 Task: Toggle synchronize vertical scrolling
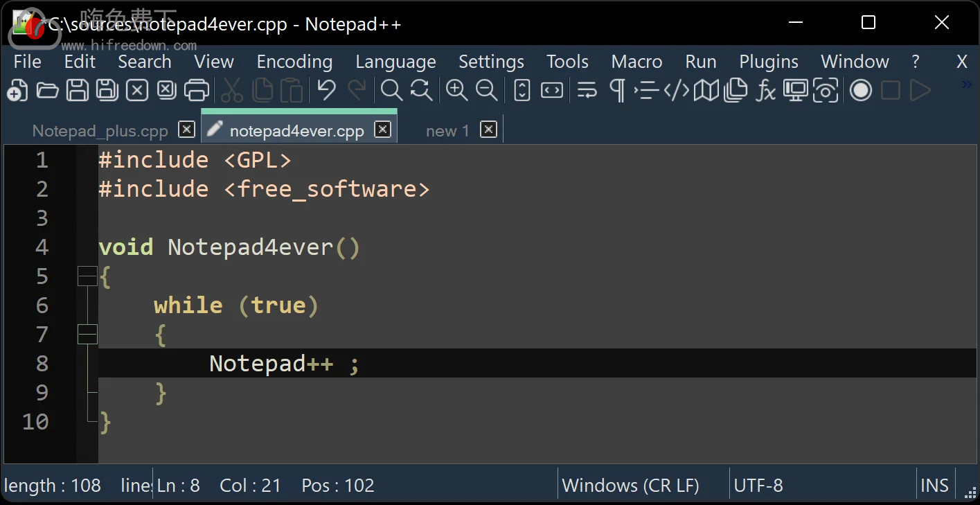(x=522, y=90)
